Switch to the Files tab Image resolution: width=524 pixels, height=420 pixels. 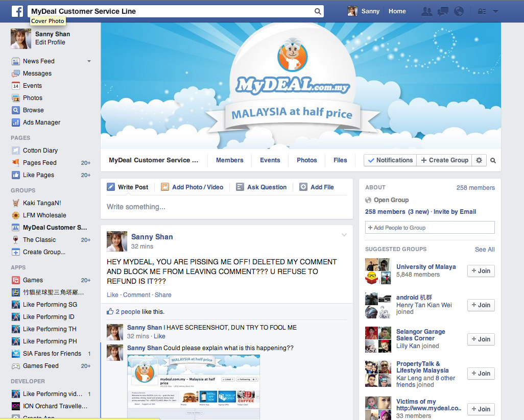pyautogui.click(x=340, y=160)
